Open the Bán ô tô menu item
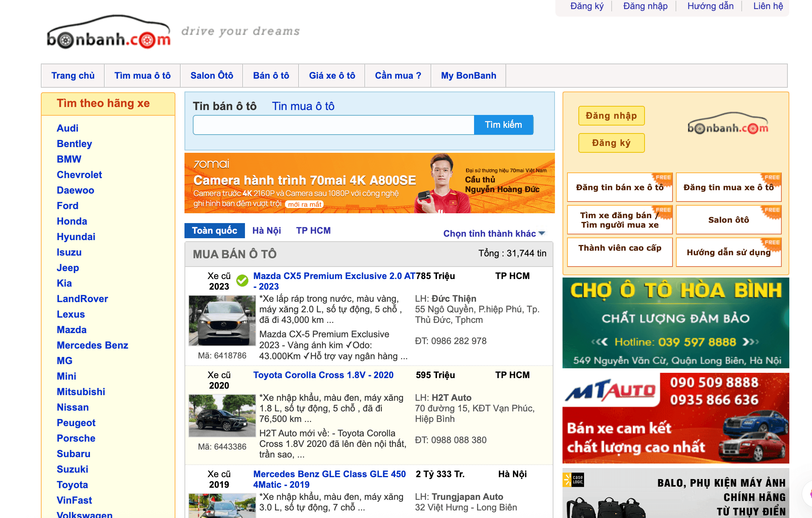This screenshot has height=518, width=812. 271,76
